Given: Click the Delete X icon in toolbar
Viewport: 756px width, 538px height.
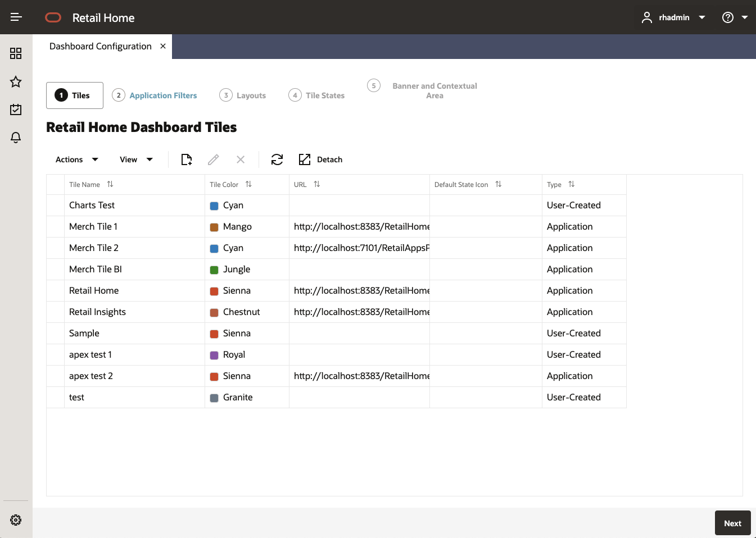Looking at the screenshot, I should tap(241, 159).
